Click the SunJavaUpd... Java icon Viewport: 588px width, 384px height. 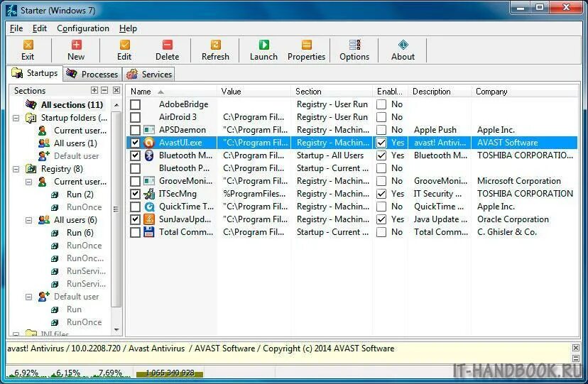pyautogui.click(x=149, y=219)
